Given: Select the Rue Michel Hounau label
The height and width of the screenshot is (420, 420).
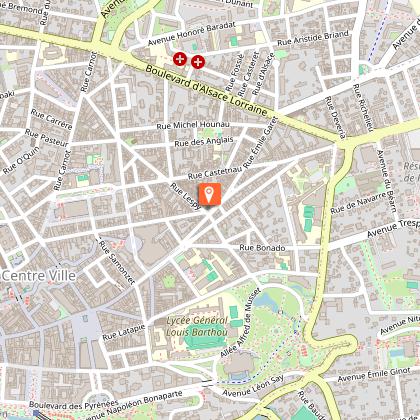Looking at the screenshot, I should [193, 125].
